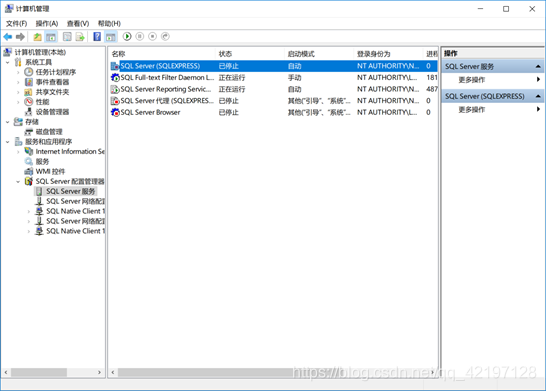Image resolution: width=546 pixels, height=391 pixels.
Task: Click the tree pane scroll right arrow
Action: click(x=99, y=372)
